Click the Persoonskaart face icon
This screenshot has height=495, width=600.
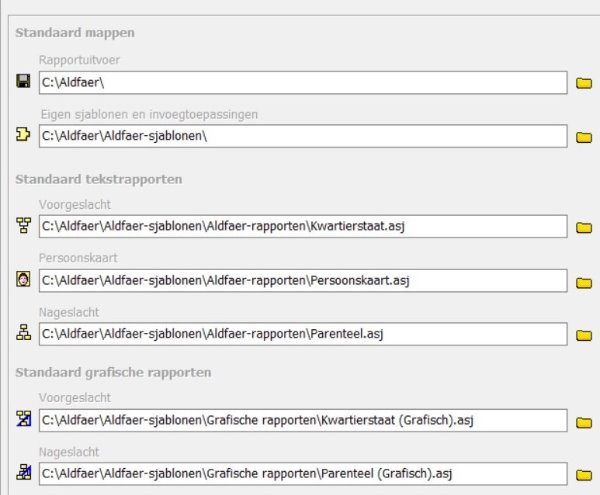[23, 280]
